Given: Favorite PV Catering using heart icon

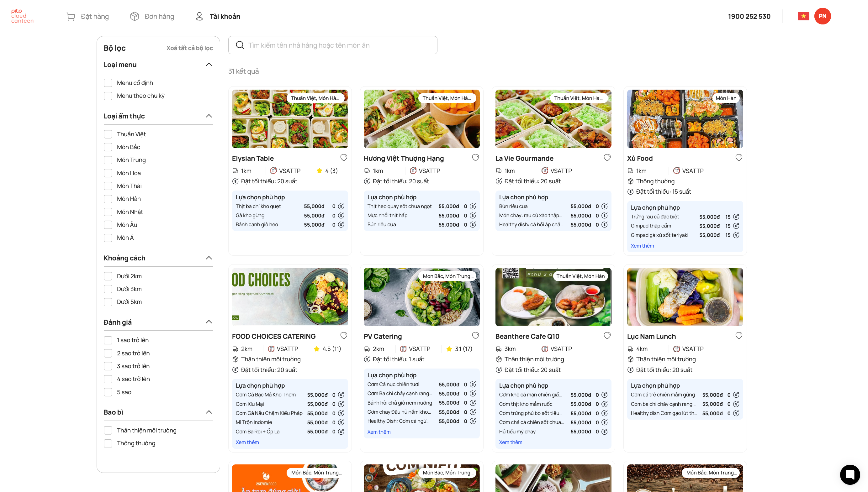Looking at the screenshot, I should click(x=475, y=336).
